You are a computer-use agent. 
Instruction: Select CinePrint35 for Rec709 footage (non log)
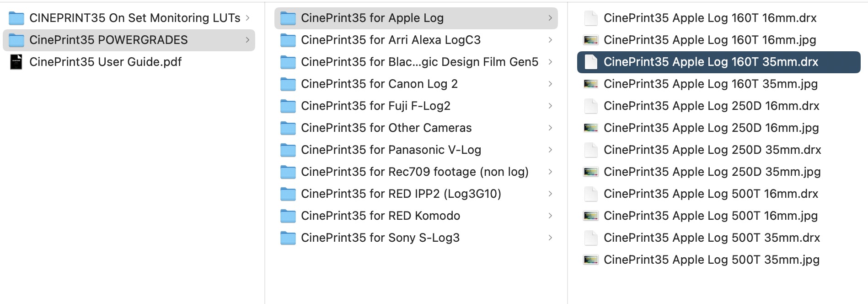click(416, 172)
